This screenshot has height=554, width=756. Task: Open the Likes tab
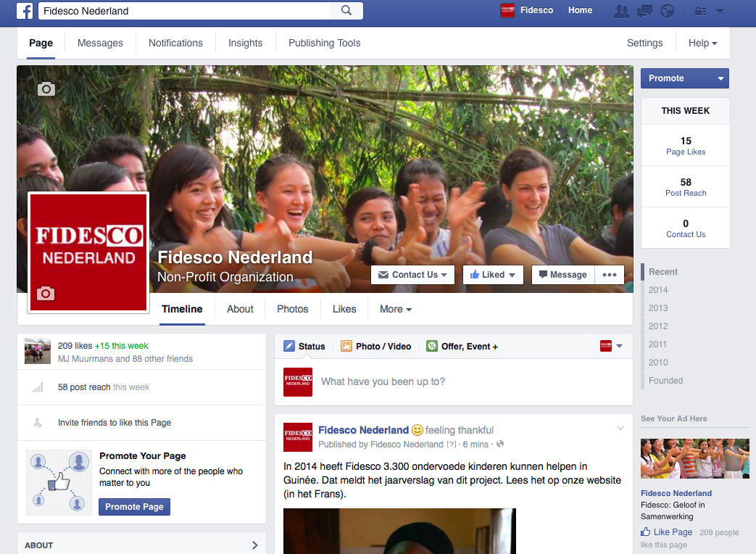(x=344, y=309)
